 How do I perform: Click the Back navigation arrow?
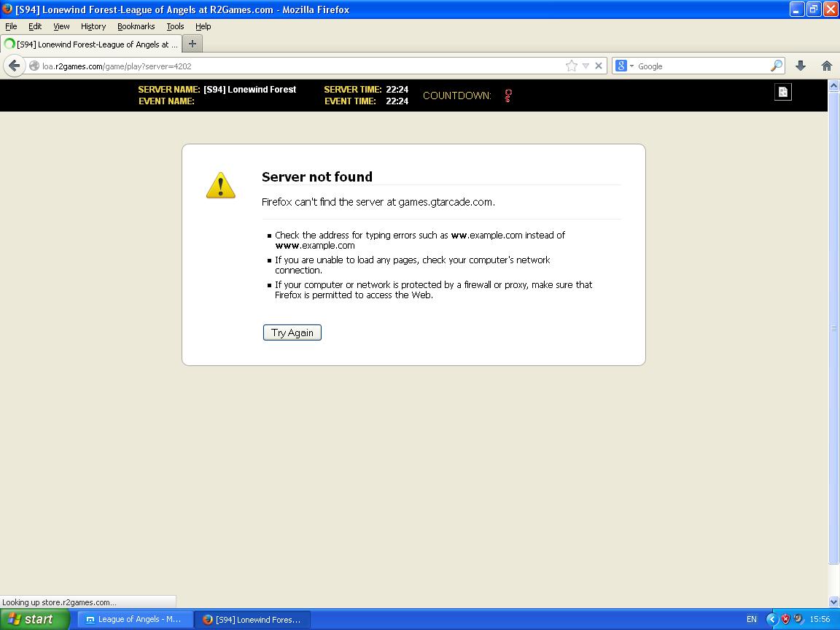(14, 66)
